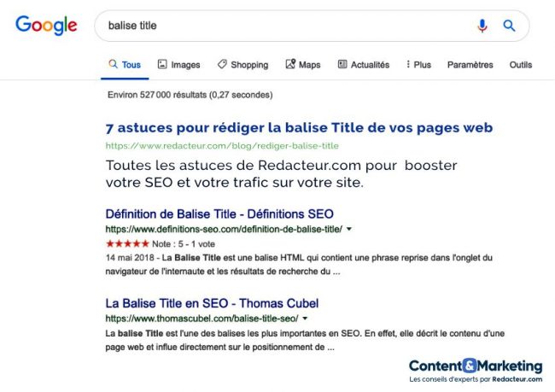Image resolution: width=555 pixels, height=392 pixels.
Task: Click the Google logo
Action: tap(46, 26)
